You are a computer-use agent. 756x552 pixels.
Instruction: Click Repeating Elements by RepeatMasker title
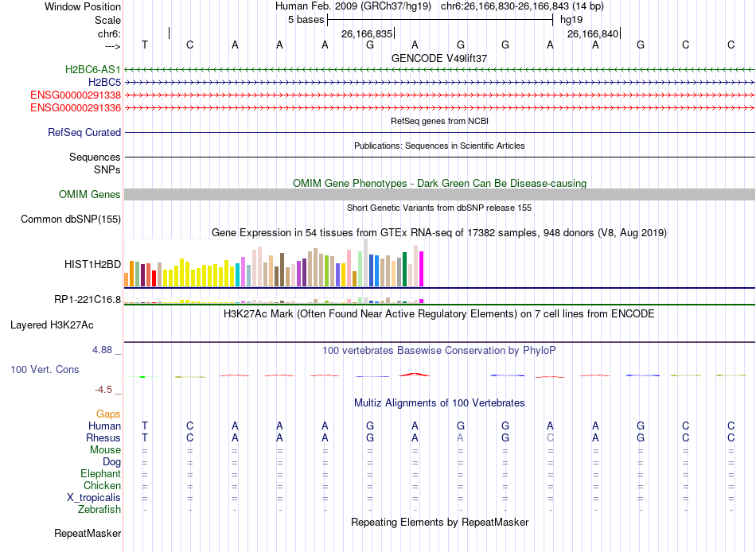point(439,522)
